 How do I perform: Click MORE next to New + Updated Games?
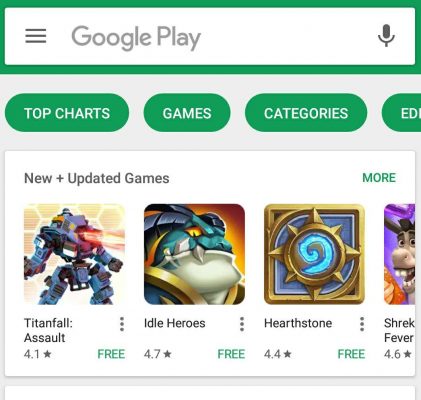click(379, 178)
